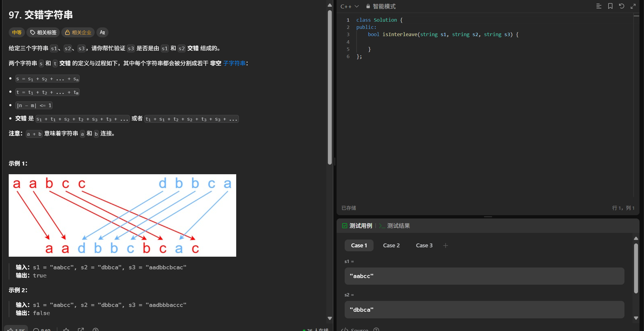
Task: Add a new test case with plus
Action: (x=445, y=246)
